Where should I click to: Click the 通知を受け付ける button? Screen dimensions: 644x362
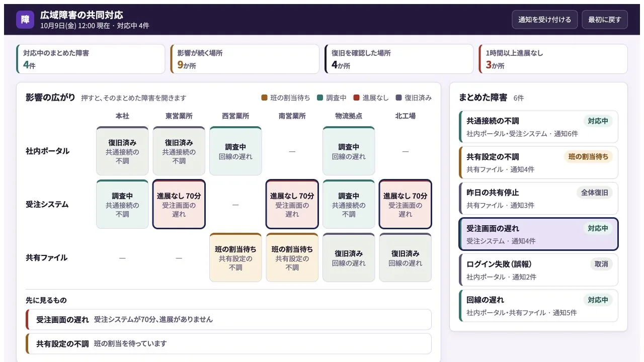click(545, 20)
